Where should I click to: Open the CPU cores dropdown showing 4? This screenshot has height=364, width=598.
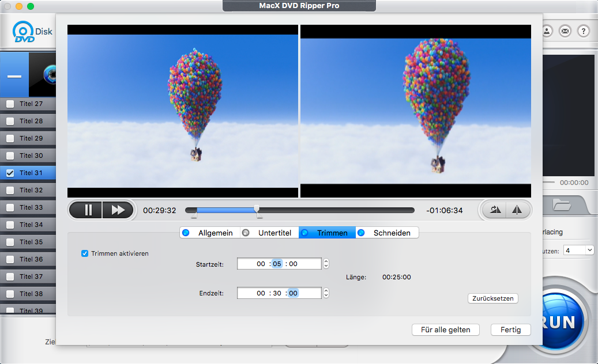click(578, 250)
